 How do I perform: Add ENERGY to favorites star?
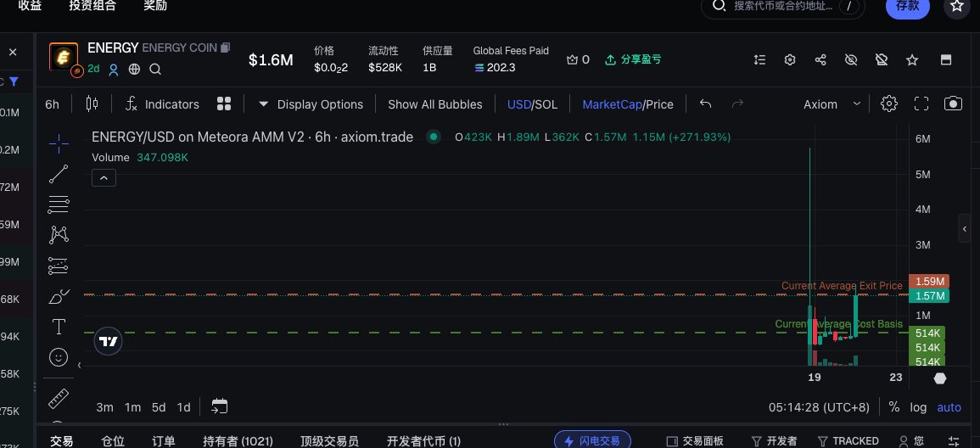pyautogui.click(x=912, y=60)
